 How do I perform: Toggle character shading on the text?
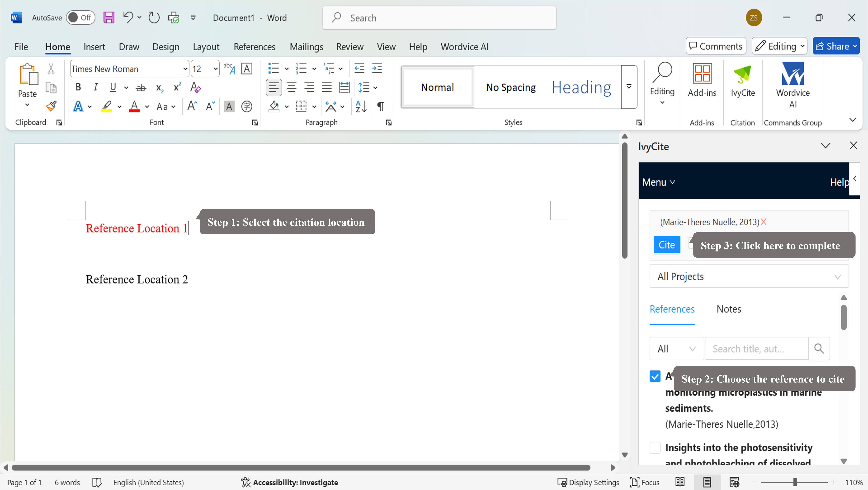229,107
